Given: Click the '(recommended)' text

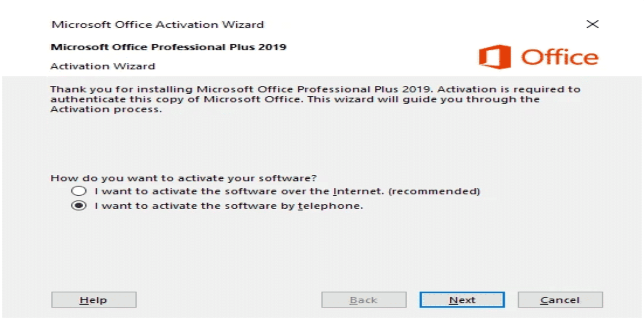Looking at the screenshot, I should (434, 191).
